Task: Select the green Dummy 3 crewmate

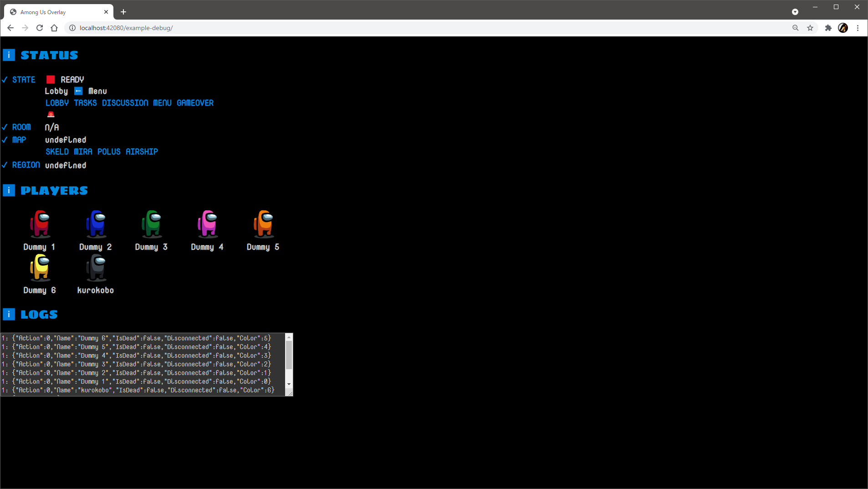Action: click(152, 224)
